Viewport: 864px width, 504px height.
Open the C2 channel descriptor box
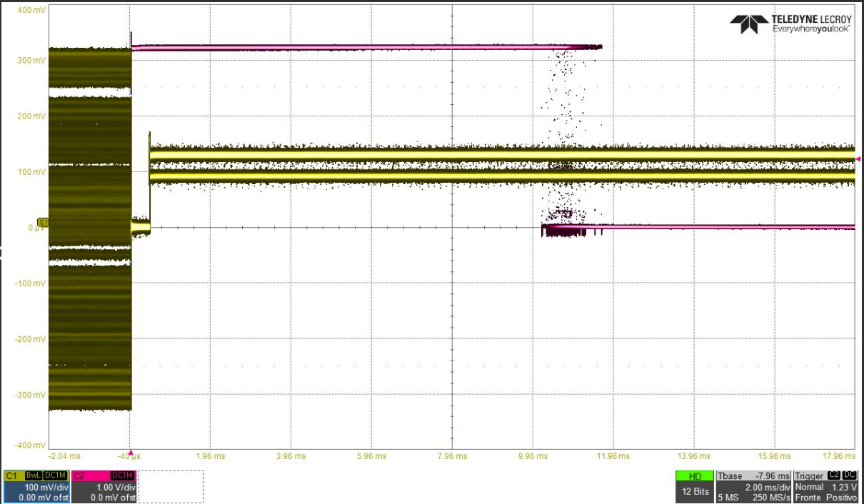(x=104, y=487)
